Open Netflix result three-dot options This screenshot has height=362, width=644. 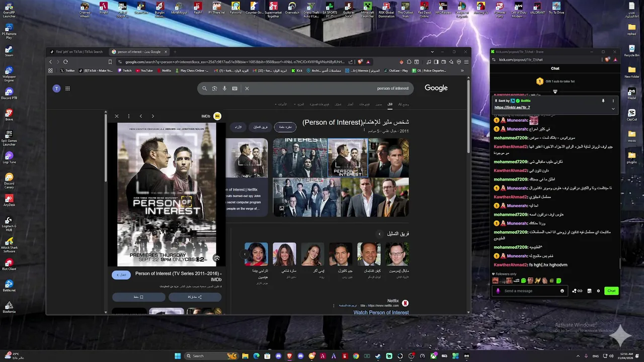pyautogui.click(x=334, y=305)
